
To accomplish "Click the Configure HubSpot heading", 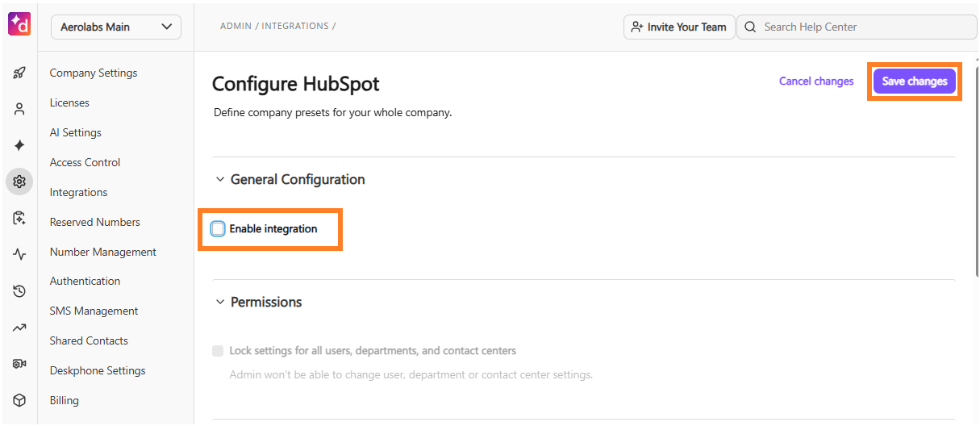I will click(295, 84).
